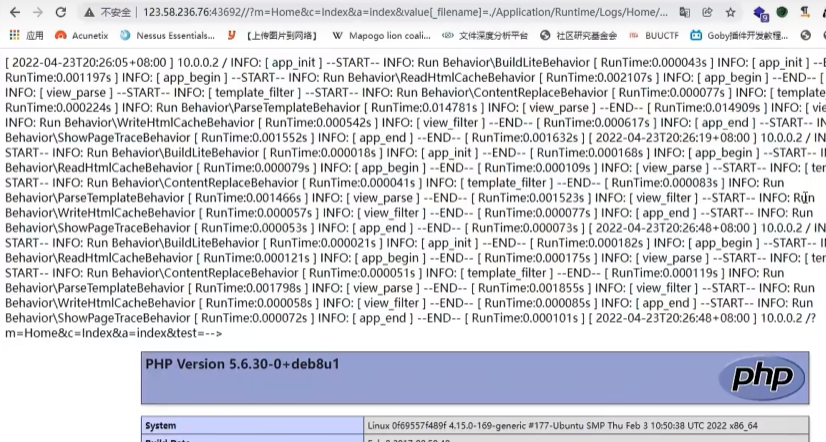Open the Goby插件开发教程 bookmark
Screen dimensions: 826x442
pyautogui.click(x=739, y=35)
